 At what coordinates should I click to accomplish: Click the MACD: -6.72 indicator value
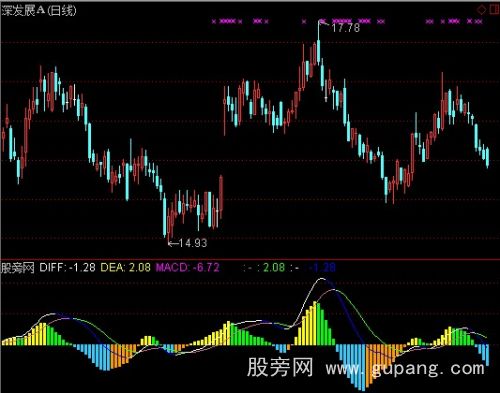187,267
